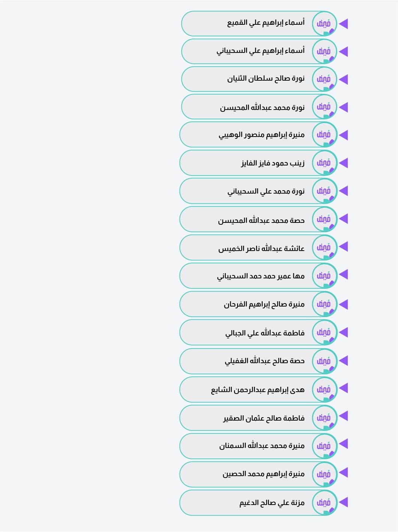The height and width of the screenshot is (532, 398).
Task: Choose the name مزنة علي صالح الدغيم
Action: pyautogui.click(x=272, y=503)
